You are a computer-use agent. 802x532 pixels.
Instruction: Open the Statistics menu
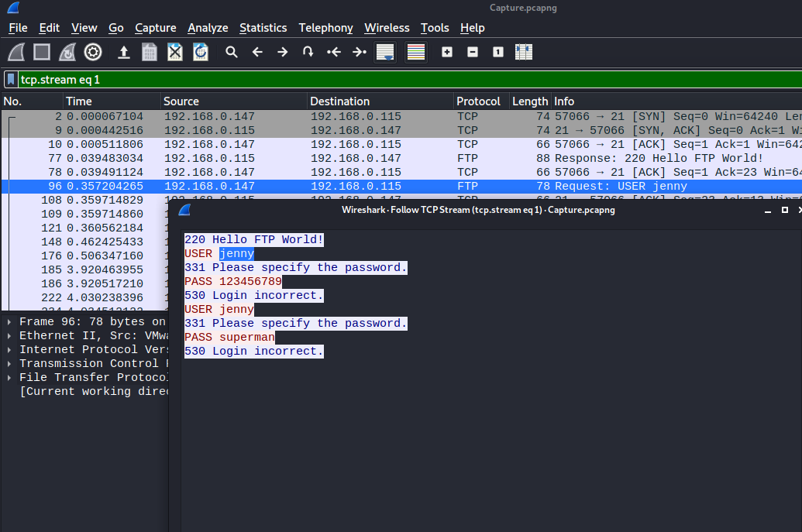(x=263, y=28)
